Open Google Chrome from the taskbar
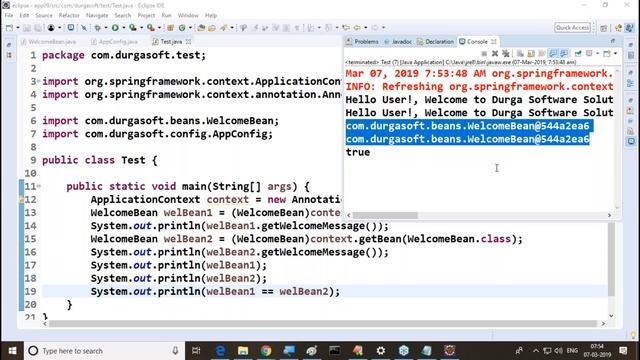This screenshot has height=360, width=640. [266, 351]
